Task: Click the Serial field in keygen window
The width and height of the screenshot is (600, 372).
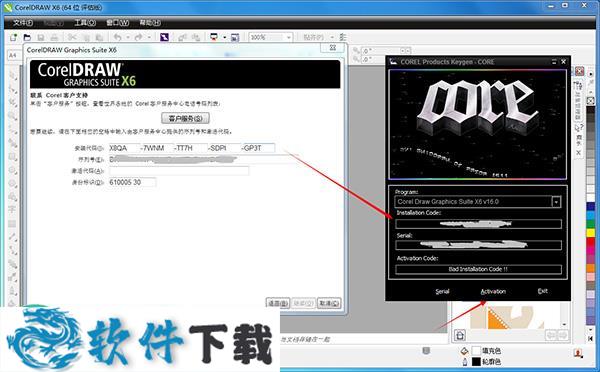Action: tap(478, 245)
